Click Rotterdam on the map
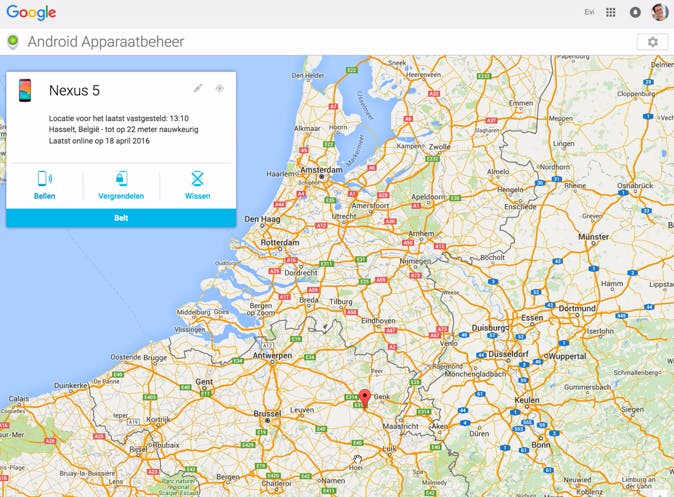The width and height of the screenshot is (674, 497). pyautogui.click(x=280, y=242)
